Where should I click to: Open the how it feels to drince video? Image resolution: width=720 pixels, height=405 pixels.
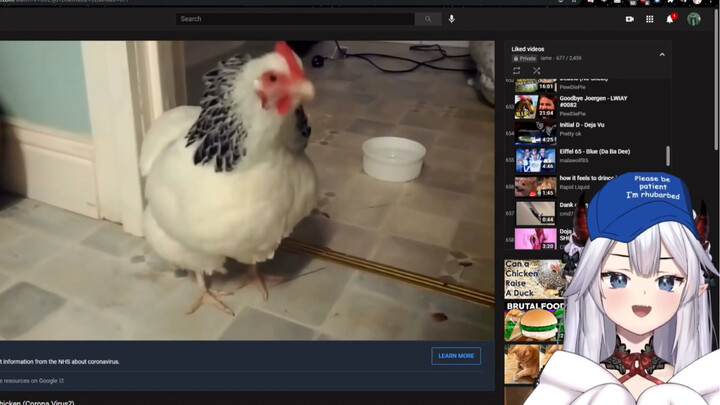(x=586, y=178)
